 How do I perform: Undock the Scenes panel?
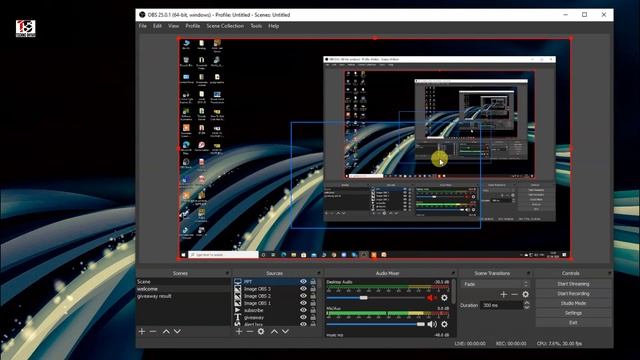coord(227,273)
